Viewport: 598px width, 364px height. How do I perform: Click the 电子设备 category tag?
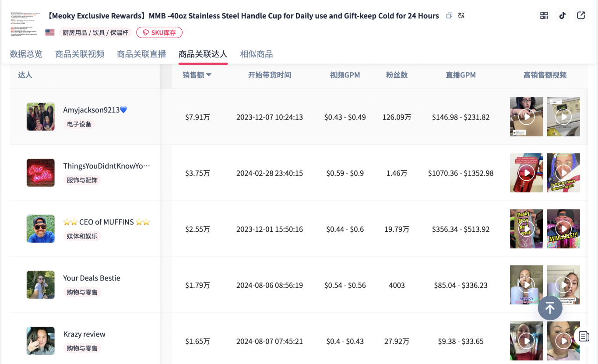79,124
